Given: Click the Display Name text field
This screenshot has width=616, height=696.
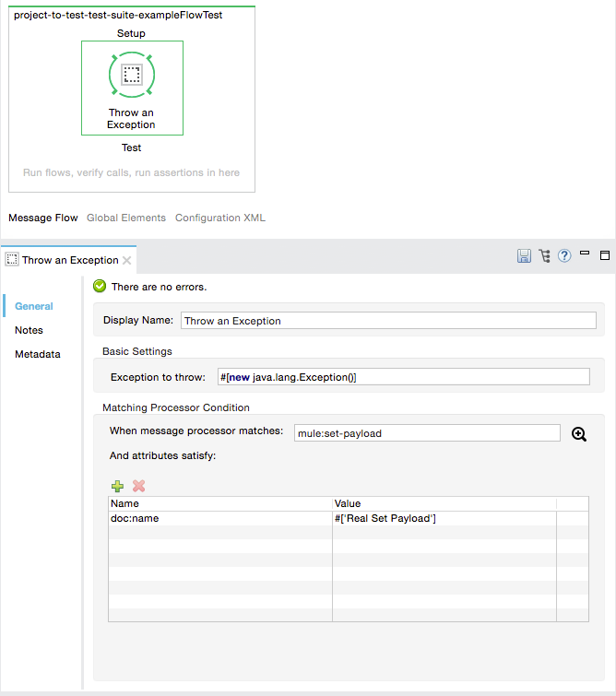Looking at the screenshot, I should coord(388,321).
